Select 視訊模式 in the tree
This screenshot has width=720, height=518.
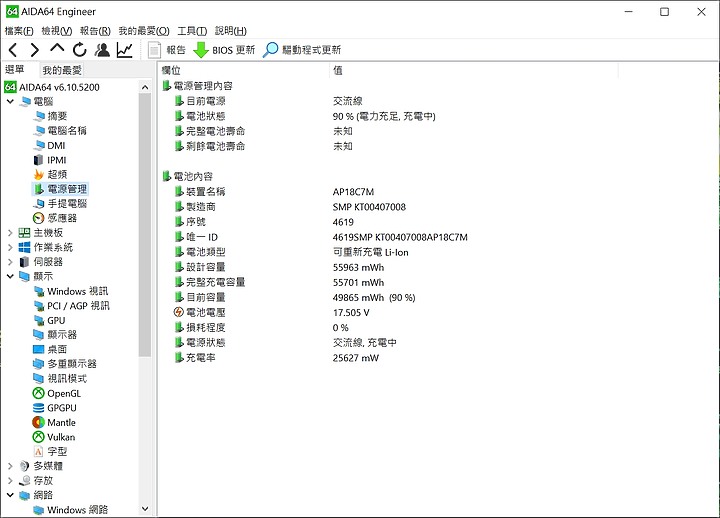click(x=67, y=379)
